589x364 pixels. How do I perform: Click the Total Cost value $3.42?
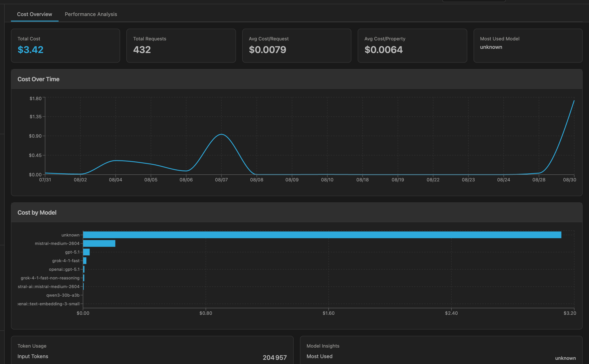[x=30, y=50]
